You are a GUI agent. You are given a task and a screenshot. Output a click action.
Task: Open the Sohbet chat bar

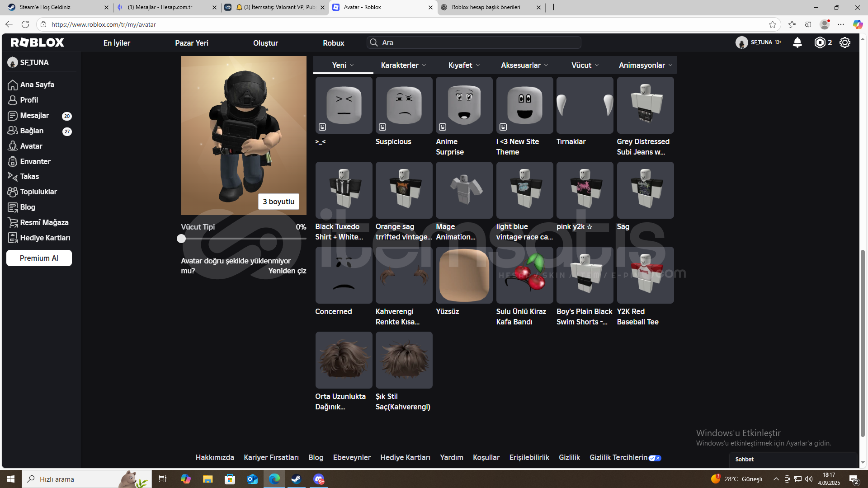[x=793, y=459]
